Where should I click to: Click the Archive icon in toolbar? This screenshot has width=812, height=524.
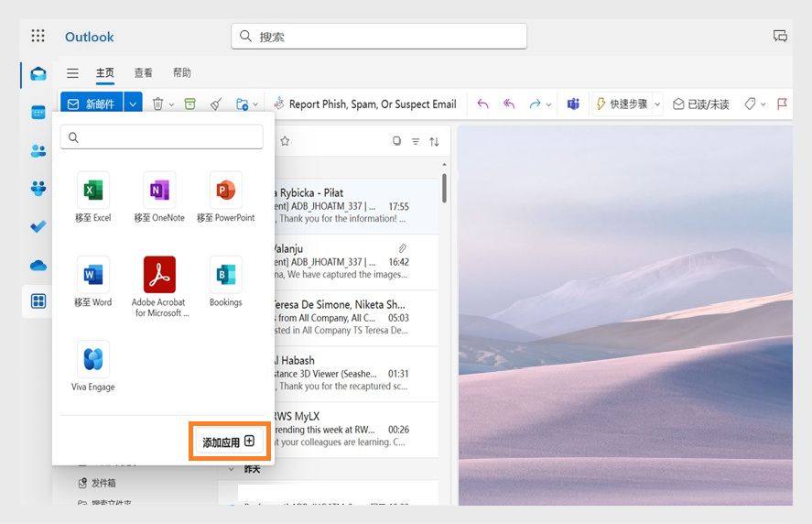click(190, 104)
